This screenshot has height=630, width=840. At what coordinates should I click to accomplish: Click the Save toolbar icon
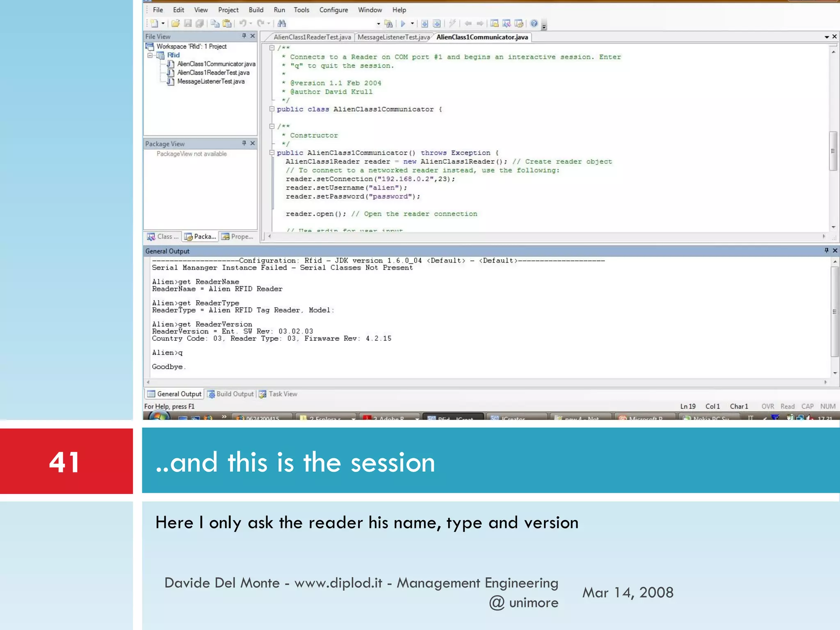[x=188, y=23]
